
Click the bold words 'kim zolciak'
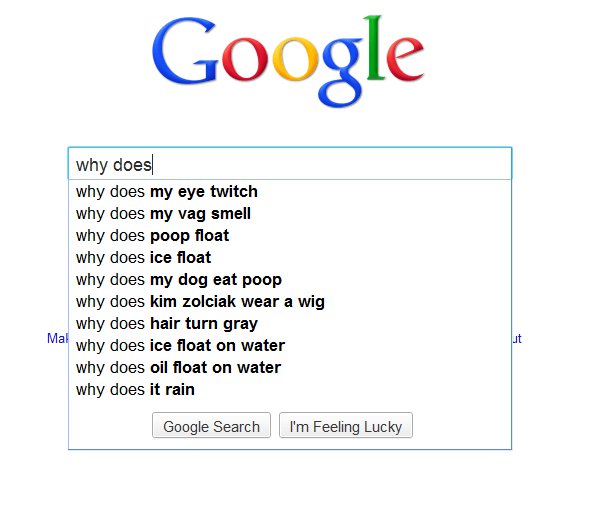193,302
